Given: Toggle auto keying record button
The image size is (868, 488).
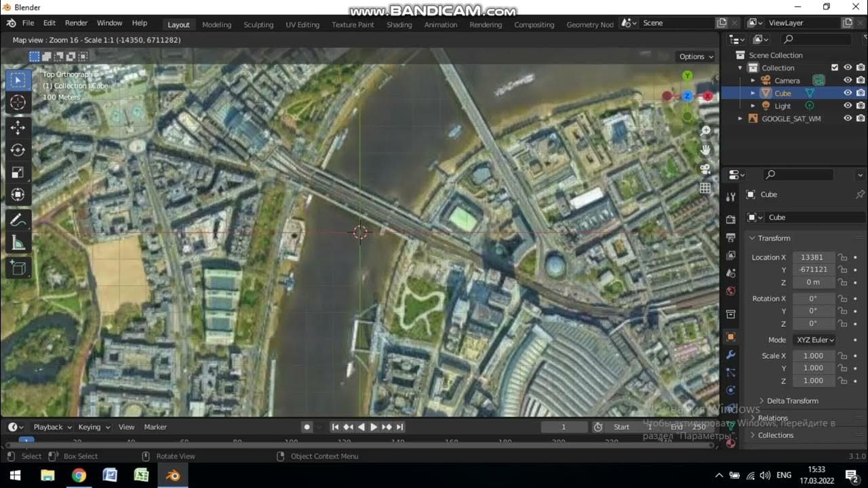Looking at the screenshot, I should tap(307, 427).
